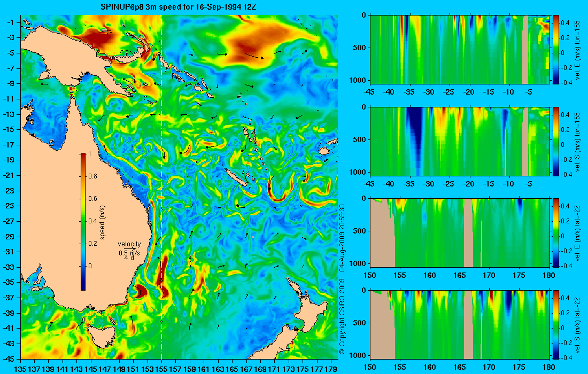Click the velocity reference arrow in legend
The image size is (588, 374).
pyautogui.click(x=130, y=249)
